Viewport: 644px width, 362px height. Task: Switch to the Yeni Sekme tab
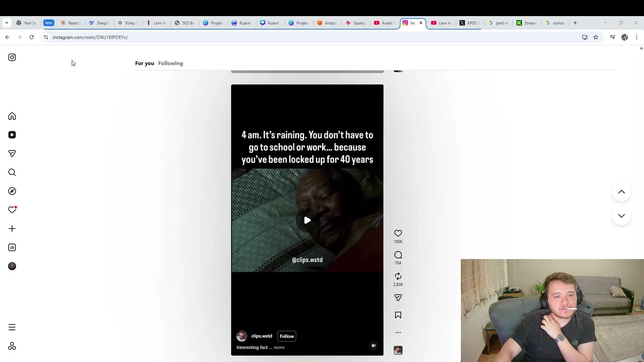pos(26,23)
